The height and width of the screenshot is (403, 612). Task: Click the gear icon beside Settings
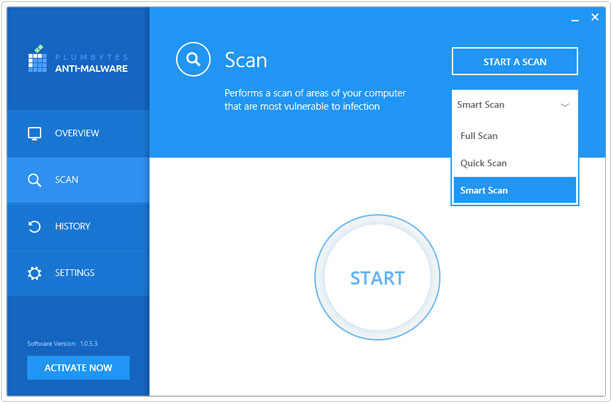[x=34, y=273]
